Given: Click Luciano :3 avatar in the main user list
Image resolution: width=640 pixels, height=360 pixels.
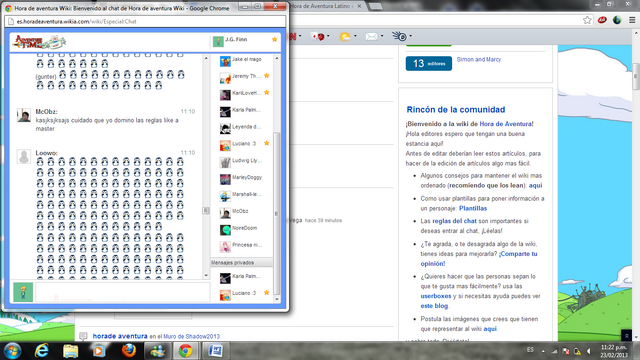Looking at the screenshot, I should tap(225, 146).
